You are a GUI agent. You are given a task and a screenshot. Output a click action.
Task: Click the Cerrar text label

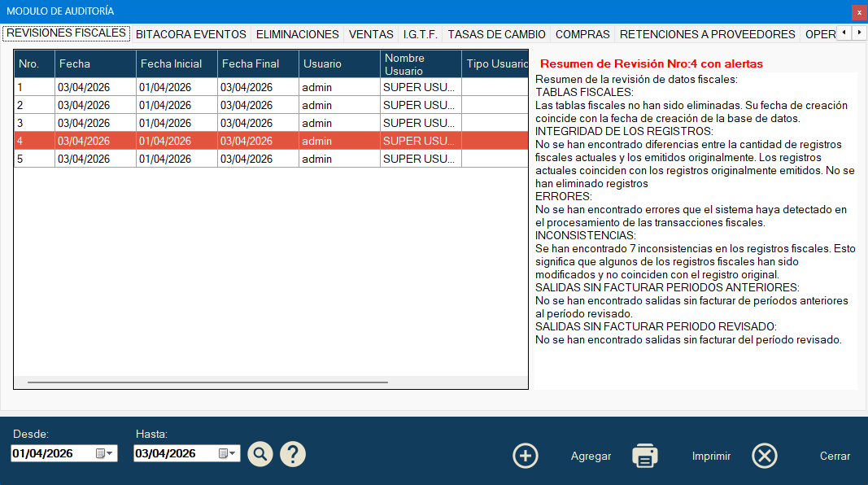pyautogui.click(x=835, y=457)
